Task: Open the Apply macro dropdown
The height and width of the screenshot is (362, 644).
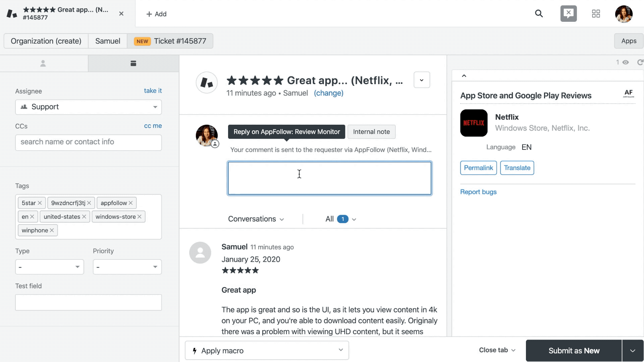Action: 267,351
